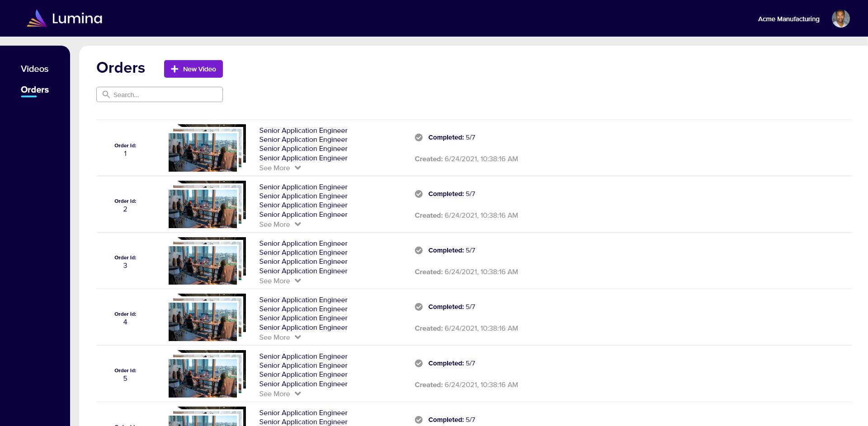This screenshot has width=868, height=426.
Task: Open the video thumbnail for order 1
Action: click(x=207, y=148)
